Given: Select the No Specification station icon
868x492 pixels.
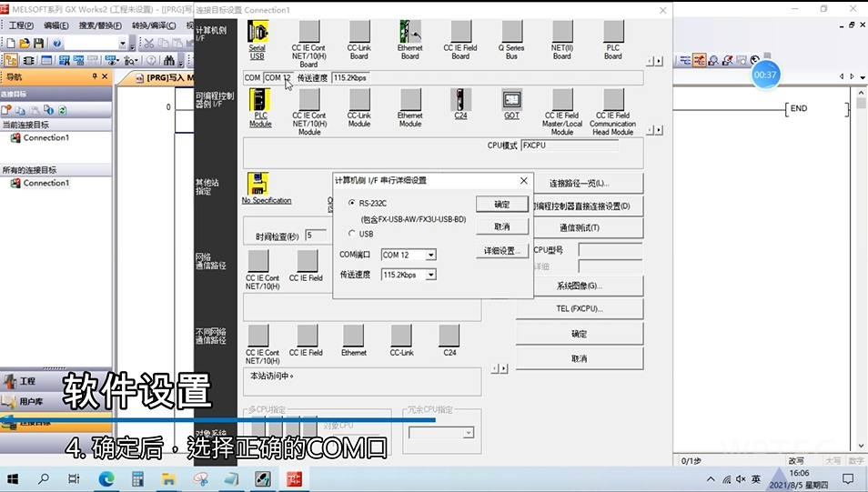Looking at the screenshot, I should point(258,184).
